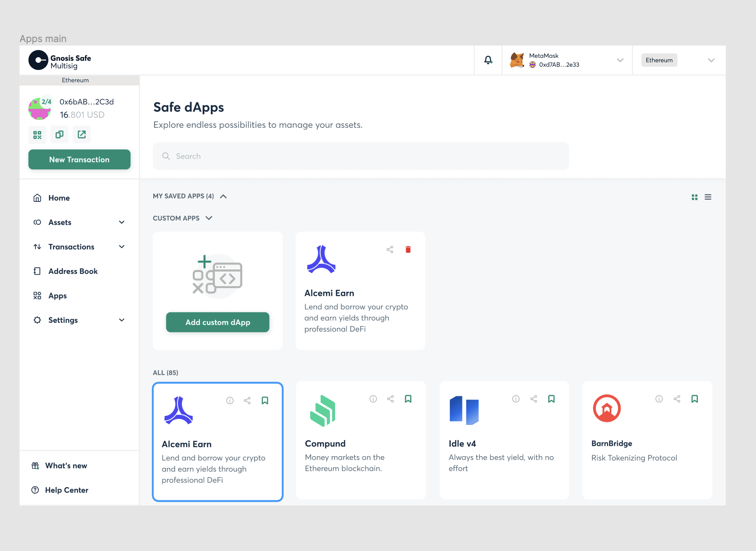The width and height of the screenshot is (756, 551).
Task: Go to the Transactions section
Action: click(x=71, y=246)
